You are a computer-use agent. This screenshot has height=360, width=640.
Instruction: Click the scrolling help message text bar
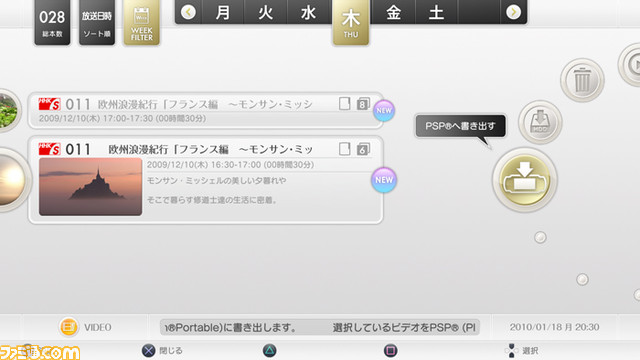click(x=320, y=327)
